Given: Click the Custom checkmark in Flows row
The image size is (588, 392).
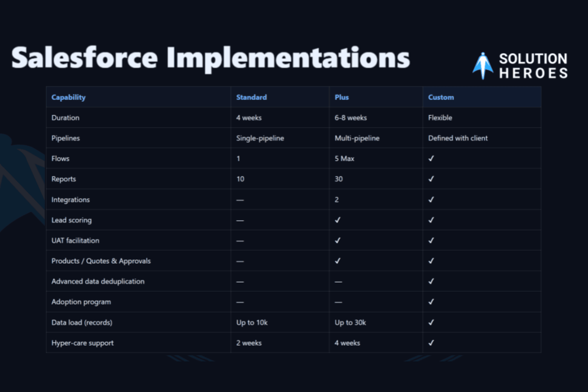Looking at the screenshot, I should (x=431, y=158).
